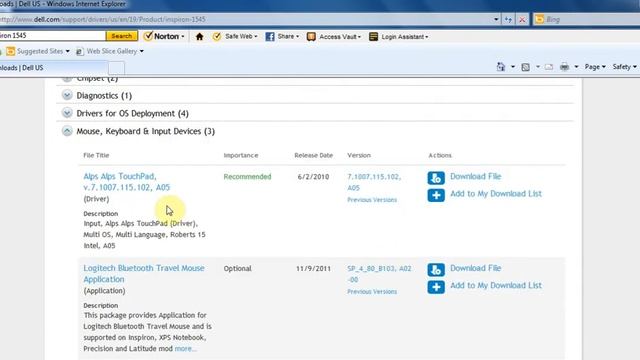640x360 pixels.
Task: Click plus icon for Alps TouchPad driver
Action: [436, 195]
